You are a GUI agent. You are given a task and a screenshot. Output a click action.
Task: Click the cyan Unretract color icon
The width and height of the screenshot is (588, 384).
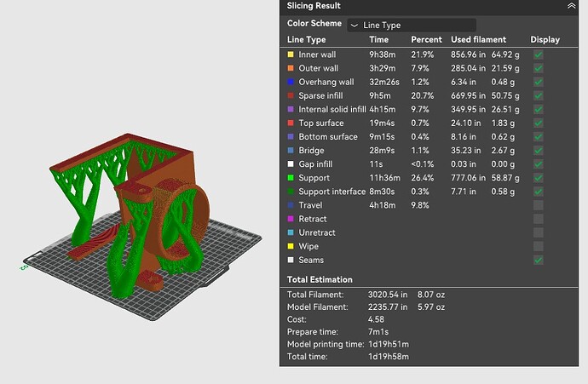coord(291,232)
